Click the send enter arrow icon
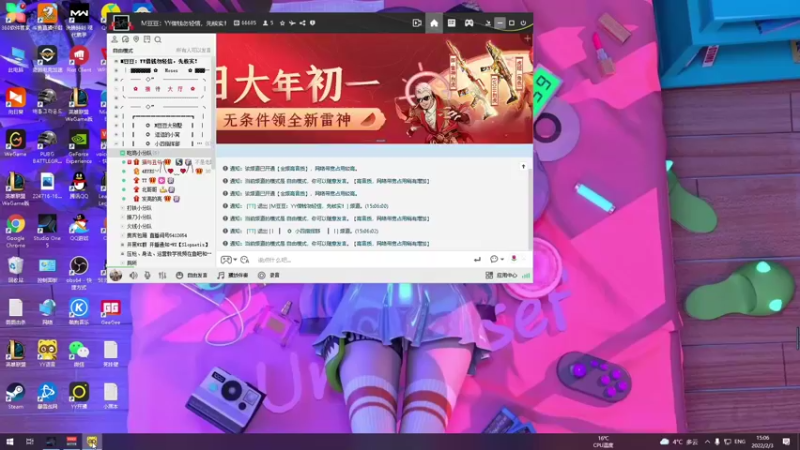 click(x=477, y=260)
